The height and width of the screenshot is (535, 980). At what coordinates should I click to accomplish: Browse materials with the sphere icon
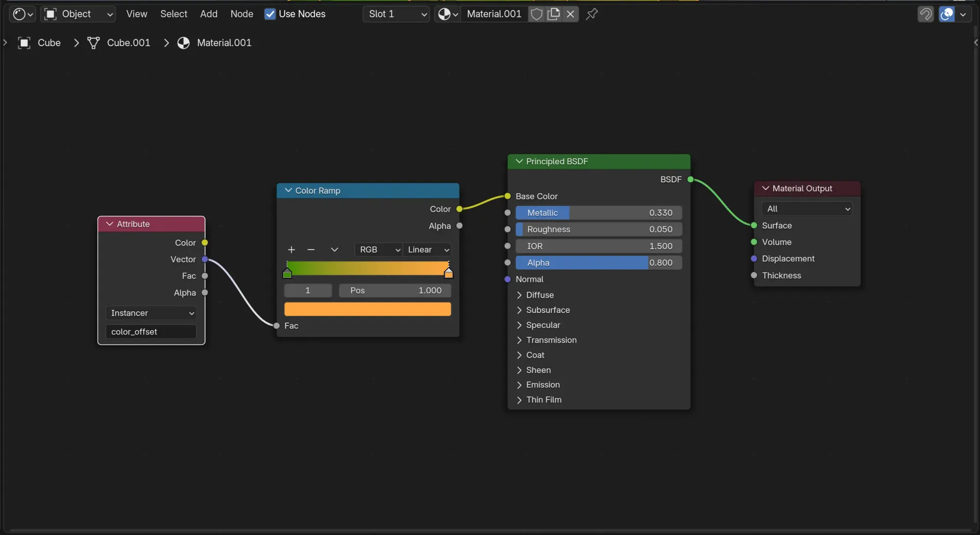[x=447, y=14]
